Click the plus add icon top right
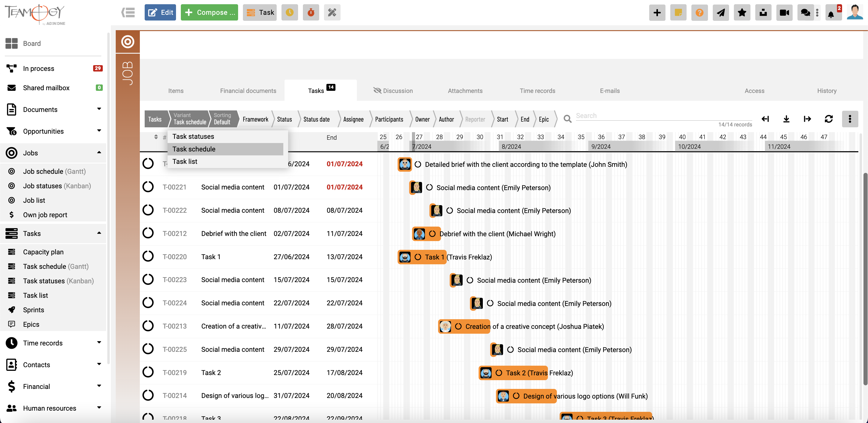The width and height of the screenshot is (868, 423). point(657,12)
